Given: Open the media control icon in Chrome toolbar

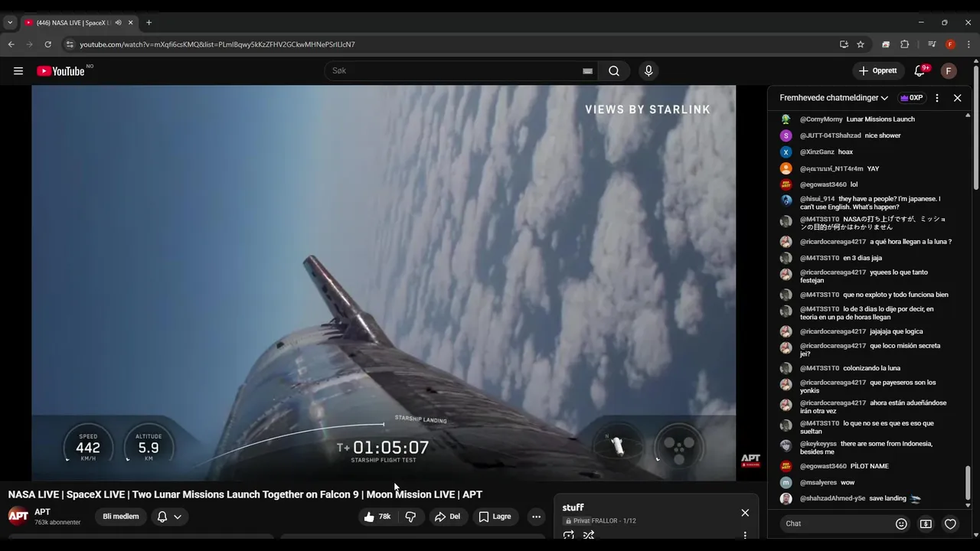Looking at the screenshot, I should [x=932, y=44].
